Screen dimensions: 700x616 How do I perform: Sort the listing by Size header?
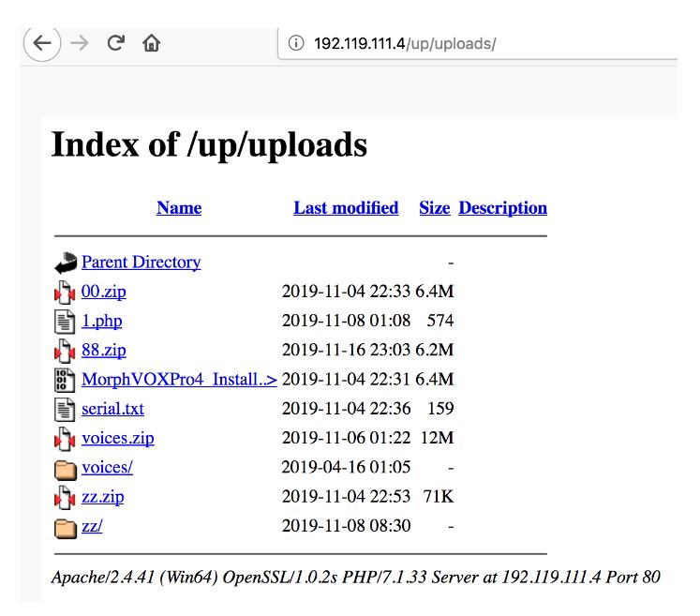(x=434, y=208)
